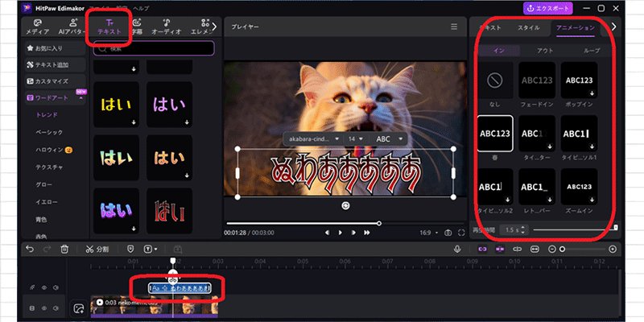The width and height of the screenshot is (644, 322).
Task: Open the 16:9 aspect ratio dropdown
Action: (x=428, y=233)
